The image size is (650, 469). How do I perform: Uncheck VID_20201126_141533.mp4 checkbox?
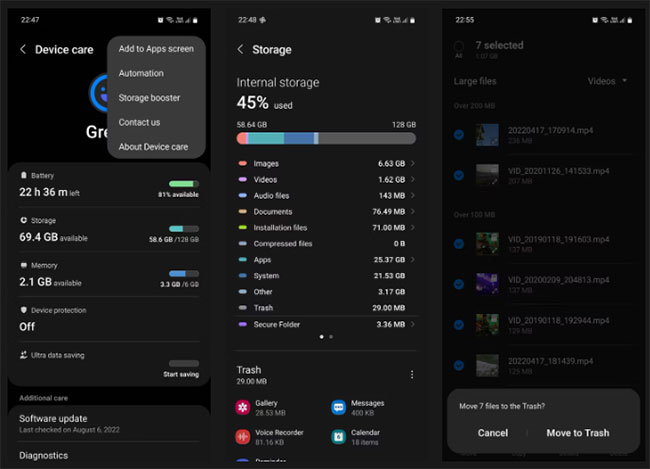[459, 175]
